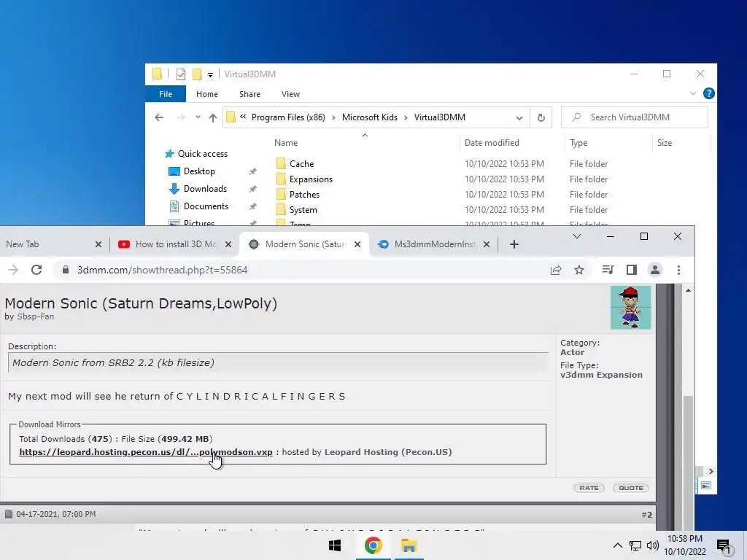Image resolution: width=747 pixels, height=560 pixels.
Task: Close the Ms3dmmModernInst tab
Action: point(487,244)
